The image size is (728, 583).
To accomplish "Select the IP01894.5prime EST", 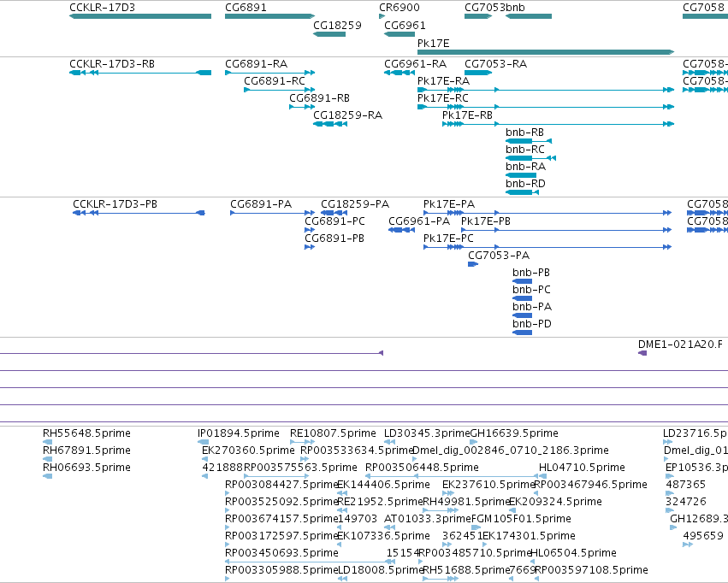I will coord(203,442).
